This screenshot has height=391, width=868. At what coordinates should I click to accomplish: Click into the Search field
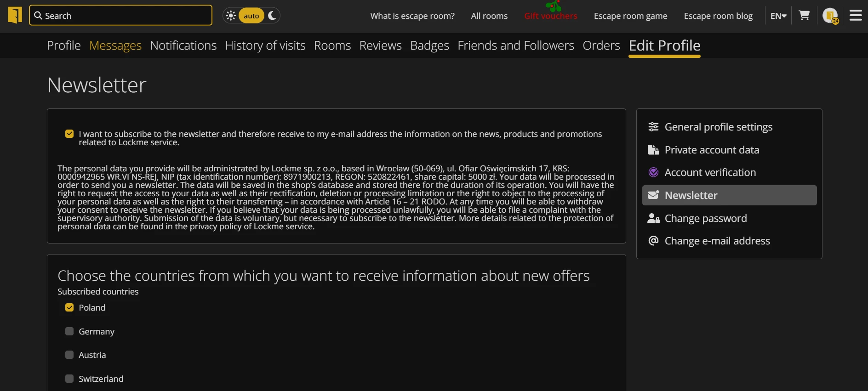pos(120,16)
